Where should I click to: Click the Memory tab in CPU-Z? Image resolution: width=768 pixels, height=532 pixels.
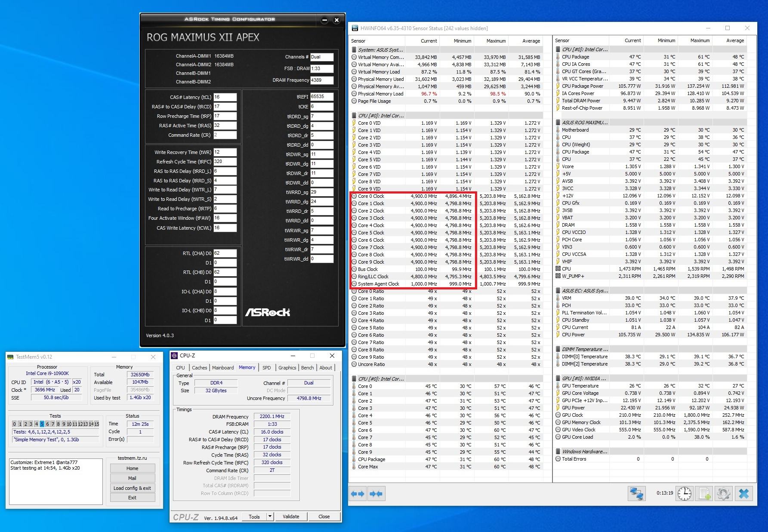247,367
